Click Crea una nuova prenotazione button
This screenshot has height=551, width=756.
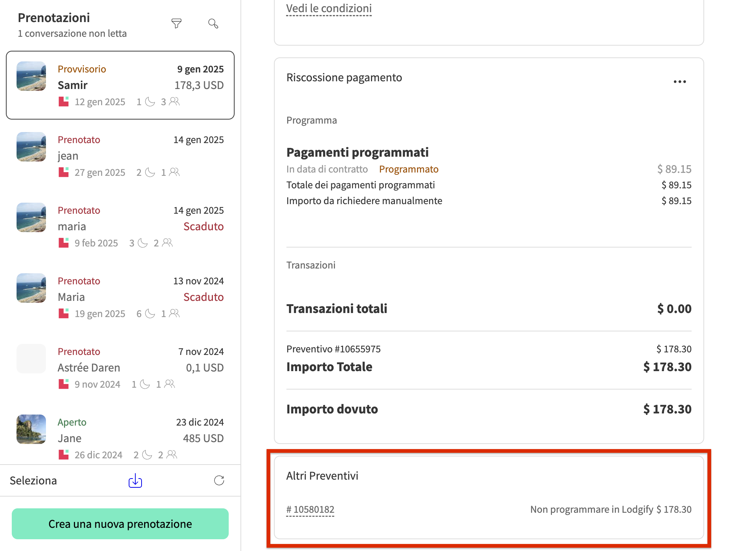point(120,524)
